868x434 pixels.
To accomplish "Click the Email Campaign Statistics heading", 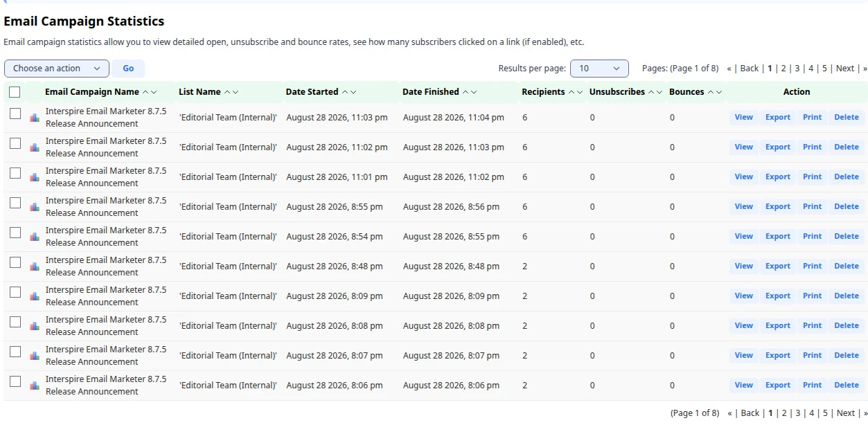I will coord(84,21).
